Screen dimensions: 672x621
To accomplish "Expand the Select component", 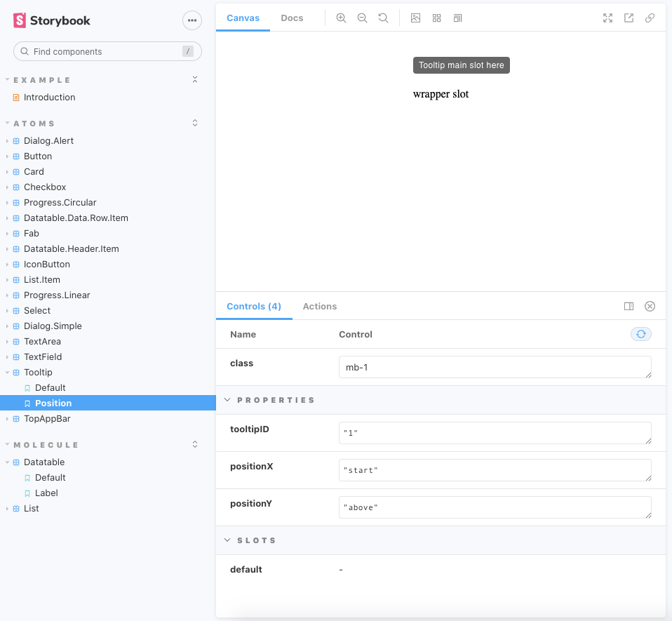I will click(37, 310).
